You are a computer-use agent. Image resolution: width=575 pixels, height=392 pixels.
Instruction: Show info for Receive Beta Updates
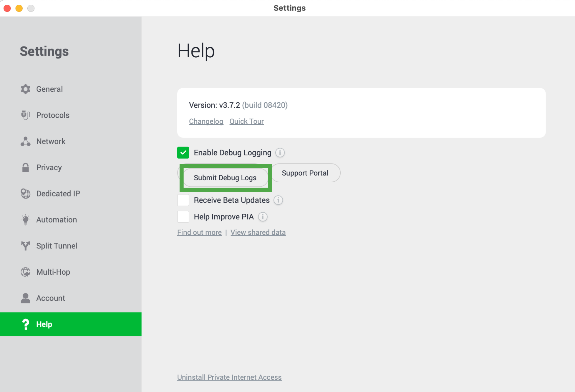point(278,200)
